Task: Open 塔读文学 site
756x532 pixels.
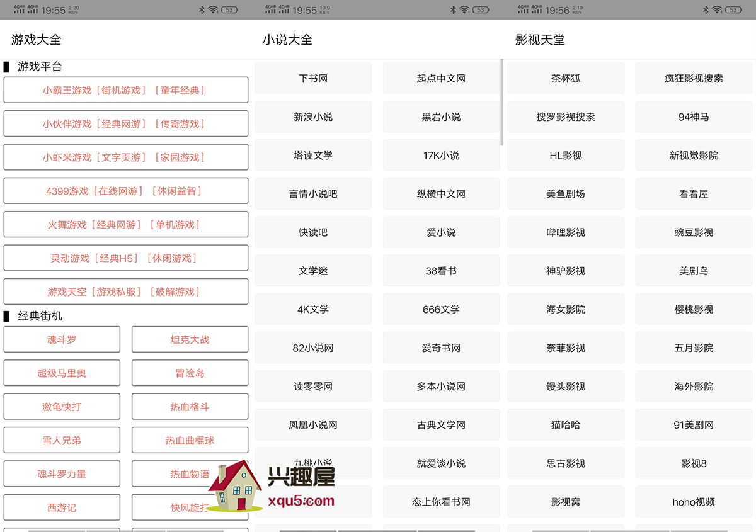Action: point(313,155)
